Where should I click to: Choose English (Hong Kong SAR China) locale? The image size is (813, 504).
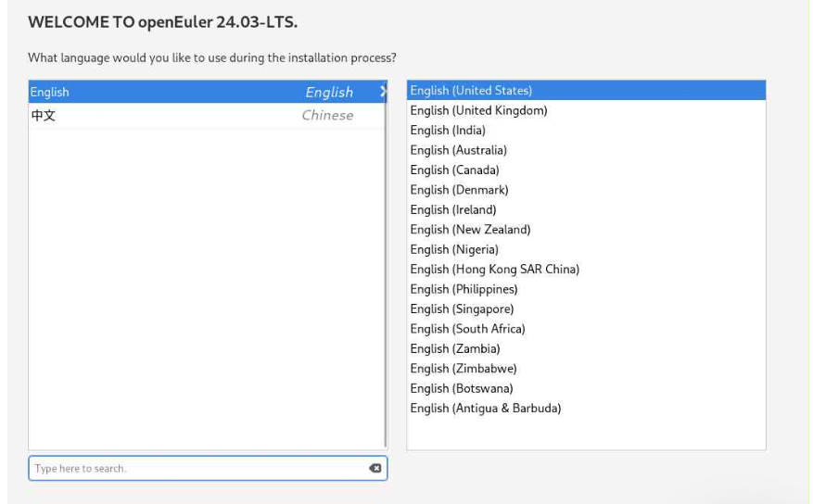coord(586,270)
